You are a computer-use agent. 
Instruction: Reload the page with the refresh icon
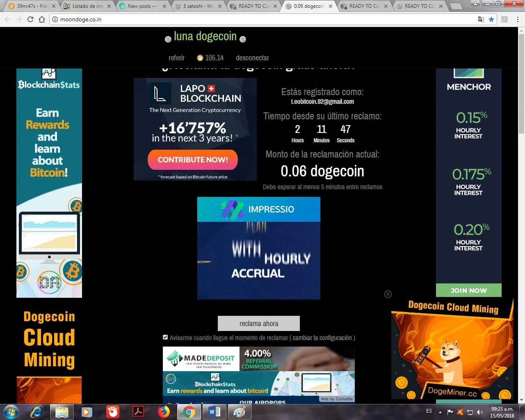point(30,19)
